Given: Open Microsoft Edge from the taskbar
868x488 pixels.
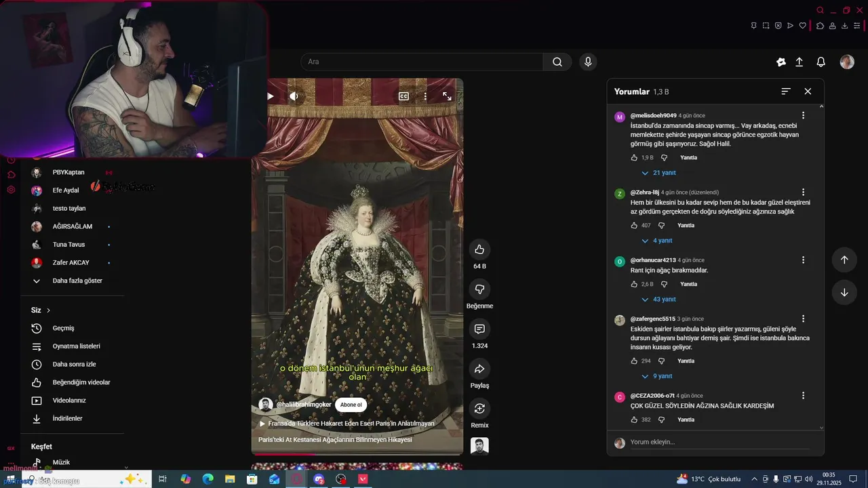Looking at the screenshot, I should tap(208, 479).
